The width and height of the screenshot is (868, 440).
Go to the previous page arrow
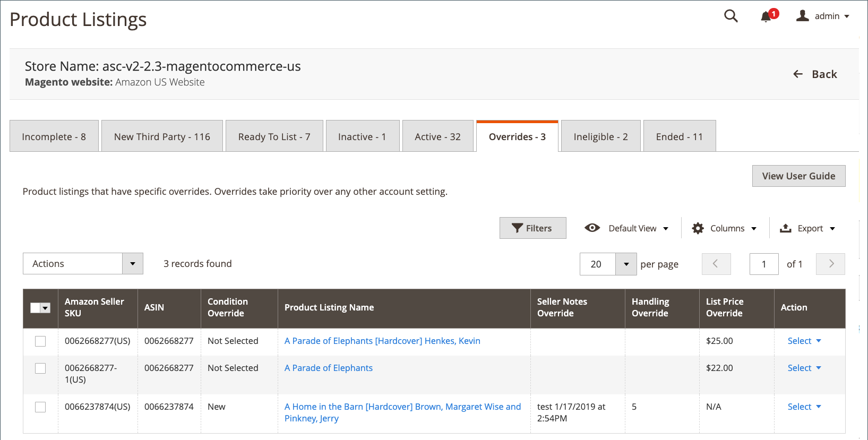[716, 264]
